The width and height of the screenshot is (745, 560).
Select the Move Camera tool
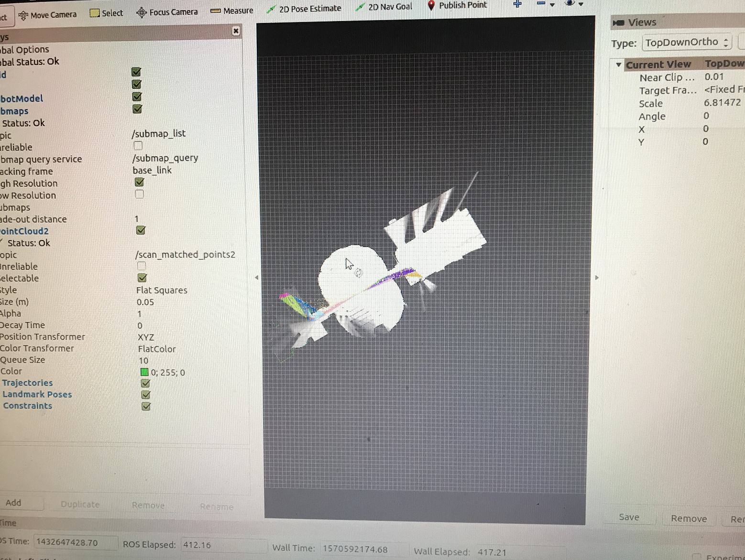[47, 15]
